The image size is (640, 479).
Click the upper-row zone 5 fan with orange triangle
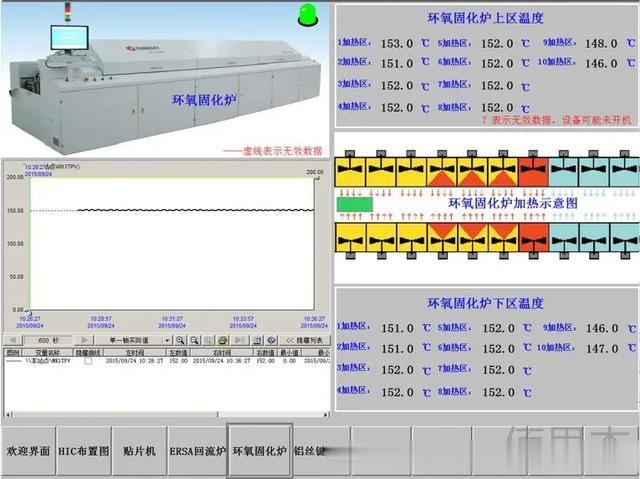coord(472,172)
